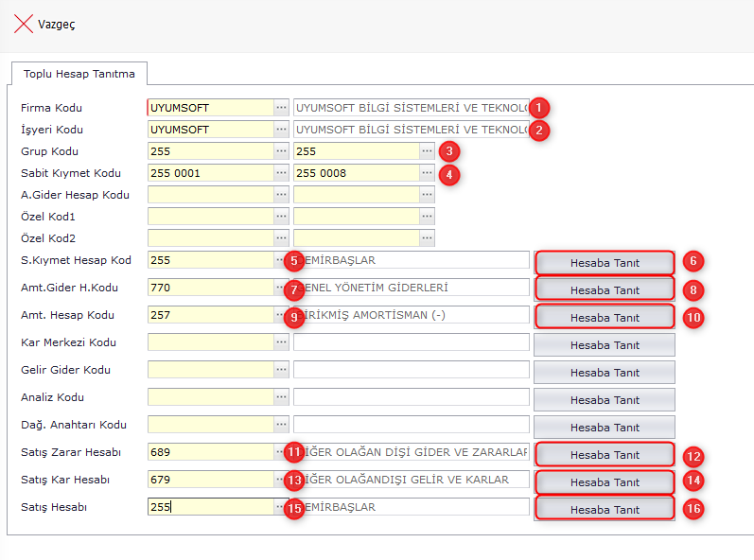This screenshot has height=560, width=754.
Task: Click the Vazgeç cancel icon
Action: [24, 25]
